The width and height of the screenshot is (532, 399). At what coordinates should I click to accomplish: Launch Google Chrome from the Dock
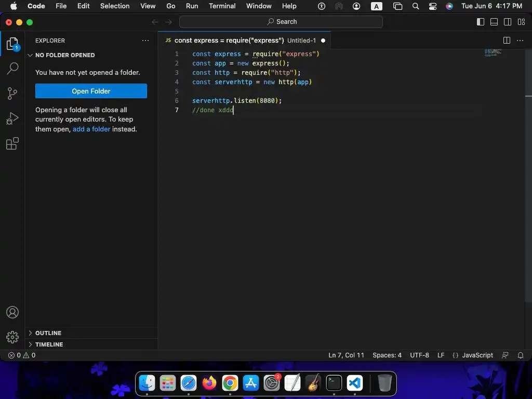230,383
